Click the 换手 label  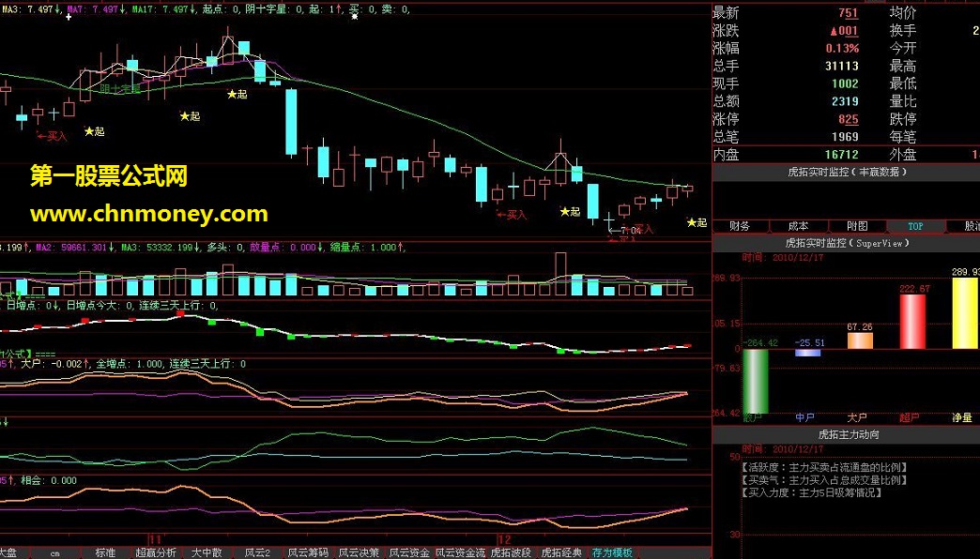[x=902, y=30]
